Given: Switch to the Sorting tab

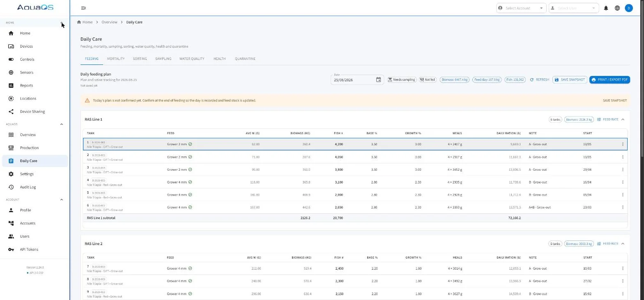Looking at the screenshot, I should (x=140, y=59).
